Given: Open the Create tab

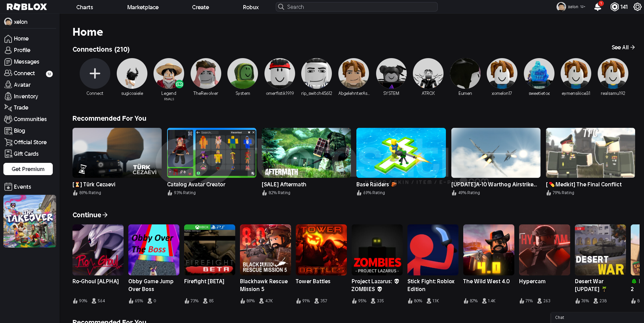Looking at the screenshot, I should point(200,7).
